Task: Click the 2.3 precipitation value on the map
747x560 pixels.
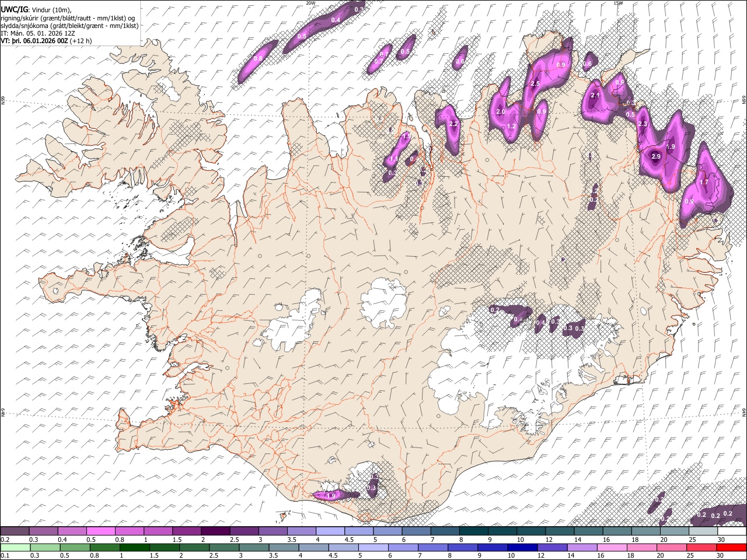Action: 643,124
